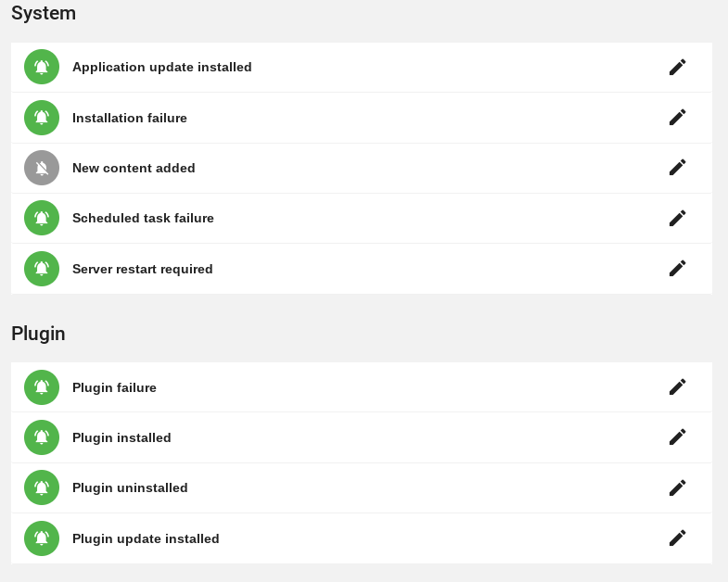Click edit pencil for Plugin uninstalled
Screen dimensions: 728x582
(677, 487)
